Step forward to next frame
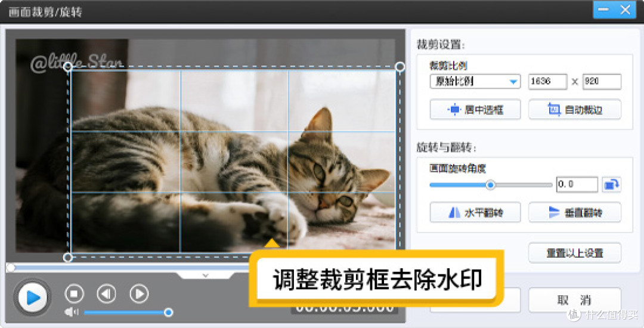Viewport: 644px width, 328px height. click(139, 293)
